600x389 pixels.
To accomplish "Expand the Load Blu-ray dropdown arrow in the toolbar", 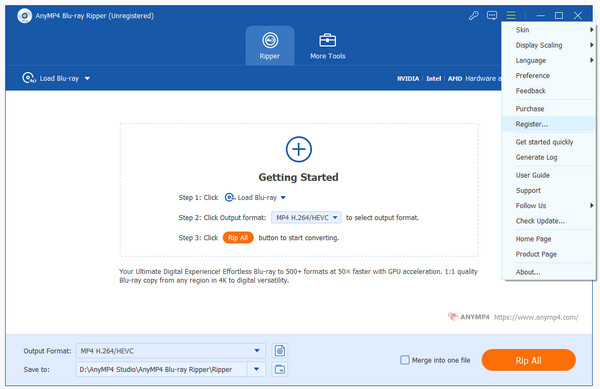I will (x=87, y=78).
